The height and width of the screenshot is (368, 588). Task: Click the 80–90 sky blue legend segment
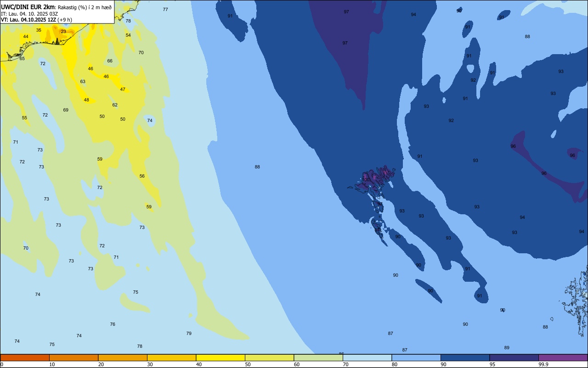(x=416, y=357)
